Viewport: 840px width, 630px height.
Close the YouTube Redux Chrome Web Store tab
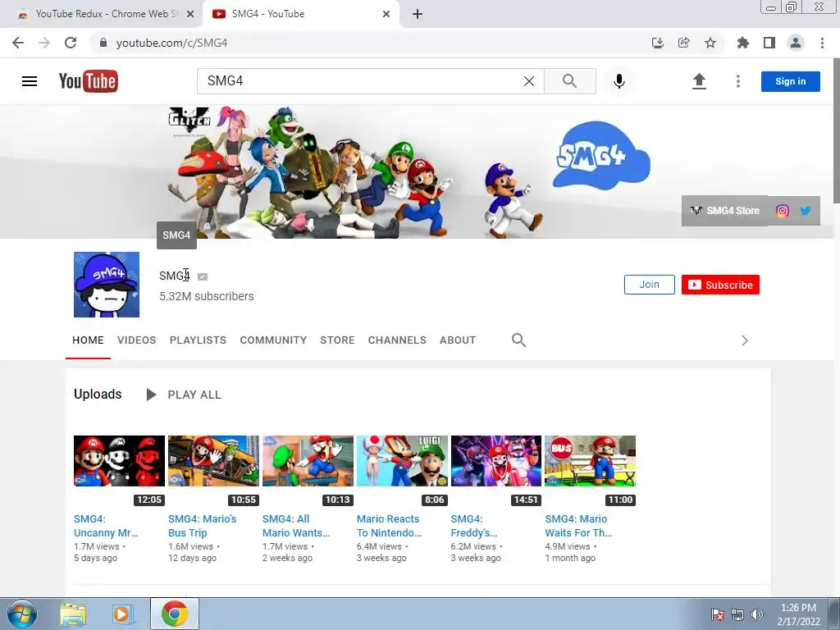[x=190, y=14]
